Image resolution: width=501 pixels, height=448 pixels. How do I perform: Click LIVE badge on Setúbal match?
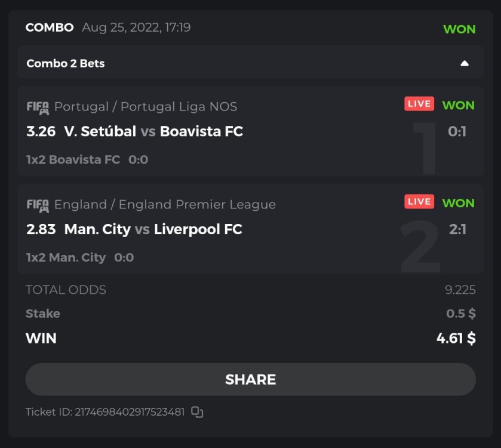(419, 104)
